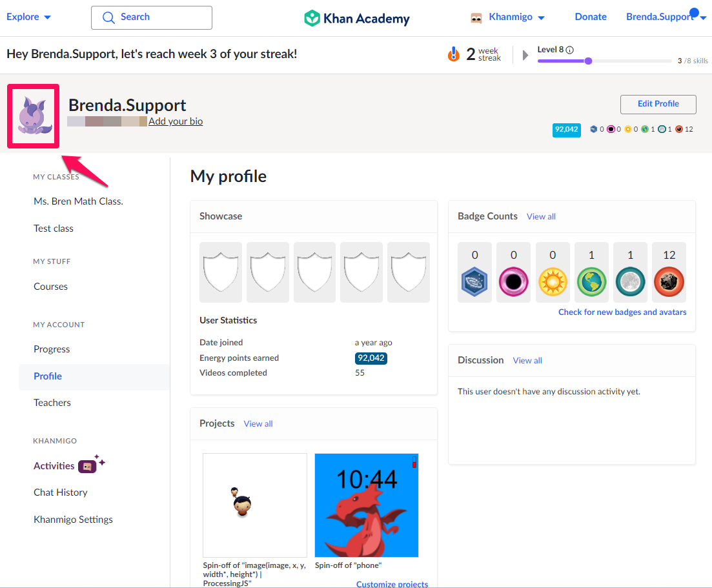The width and height of the screenshot is (712, 588).
Task: Open Khanmigo Settings
Action: click(x=73, y=520)
